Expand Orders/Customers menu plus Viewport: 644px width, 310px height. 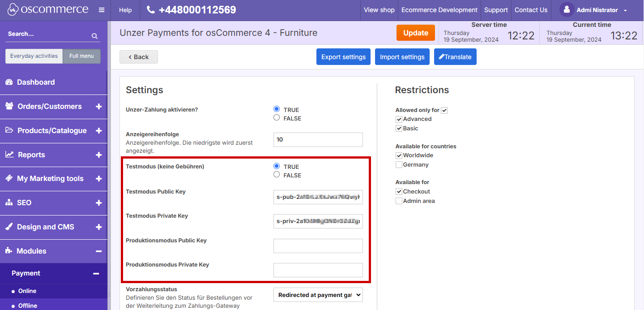click(98, 107)
